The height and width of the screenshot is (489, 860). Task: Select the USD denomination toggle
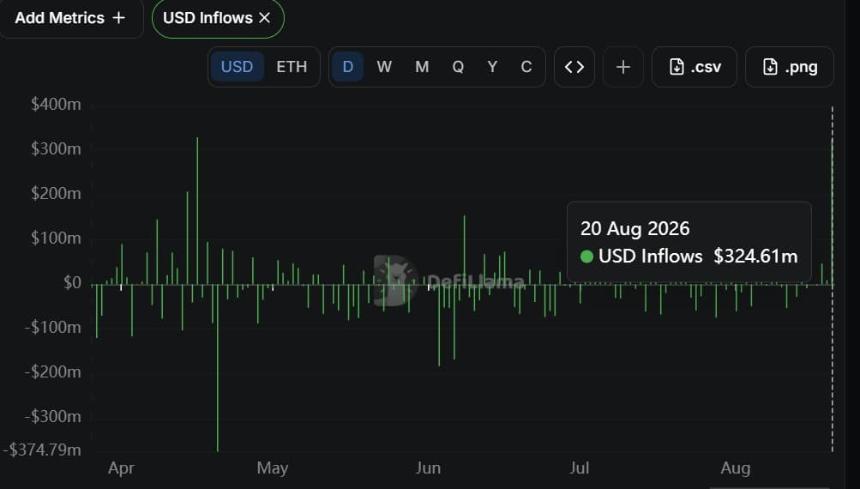(237, 67)
